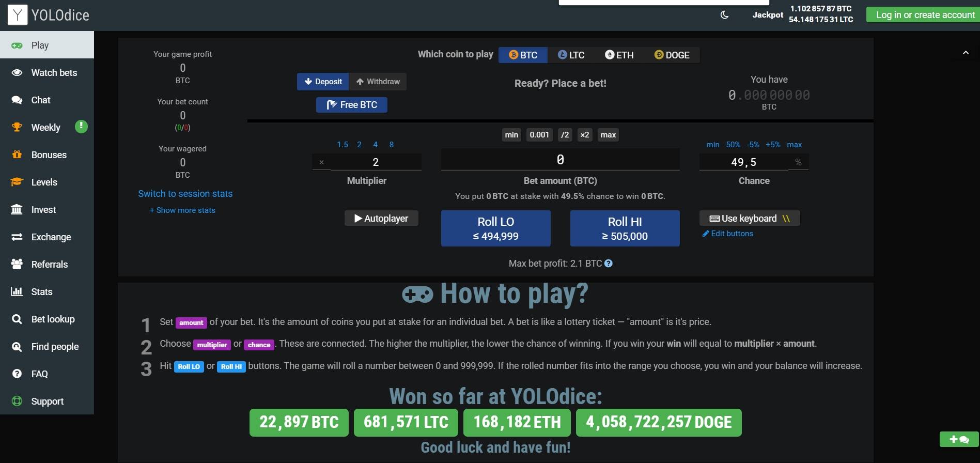Screen dimensions: 980x463
Task: Click the 22,897 BTC won badge
Action: (x=299, y=423)
